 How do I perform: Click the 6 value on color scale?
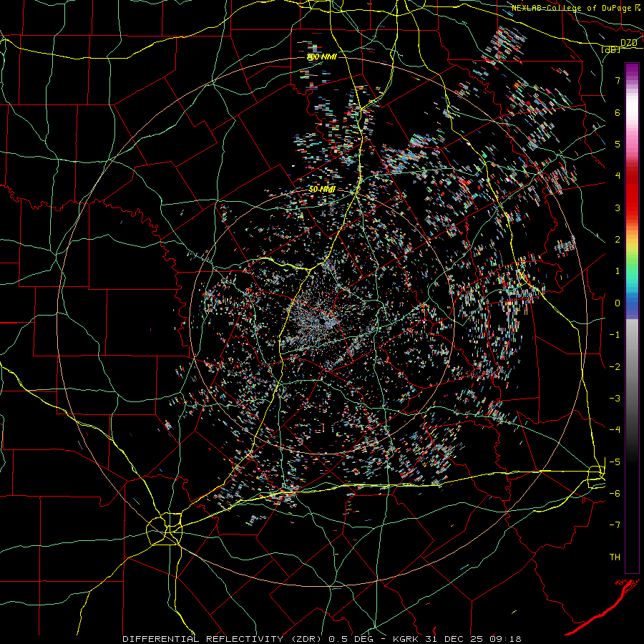tap(618, 112)
